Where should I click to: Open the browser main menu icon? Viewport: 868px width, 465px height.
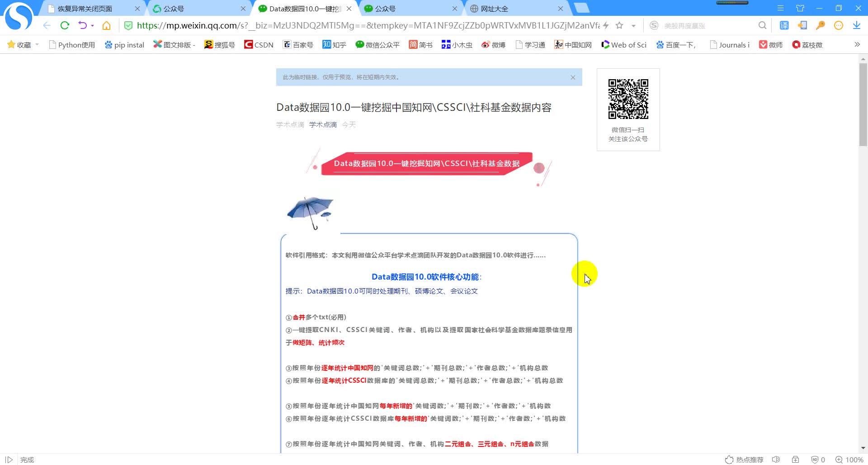click(780, 8)
